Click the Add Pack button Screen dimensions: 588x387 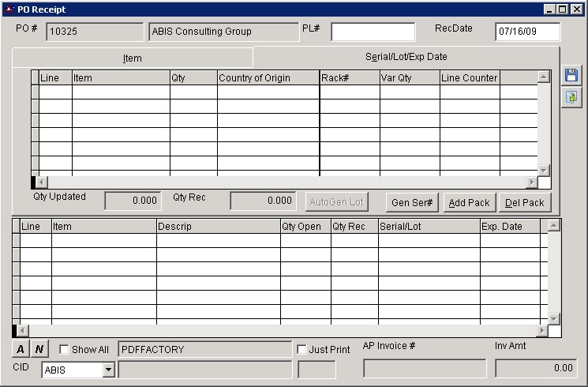coord(469,202)
